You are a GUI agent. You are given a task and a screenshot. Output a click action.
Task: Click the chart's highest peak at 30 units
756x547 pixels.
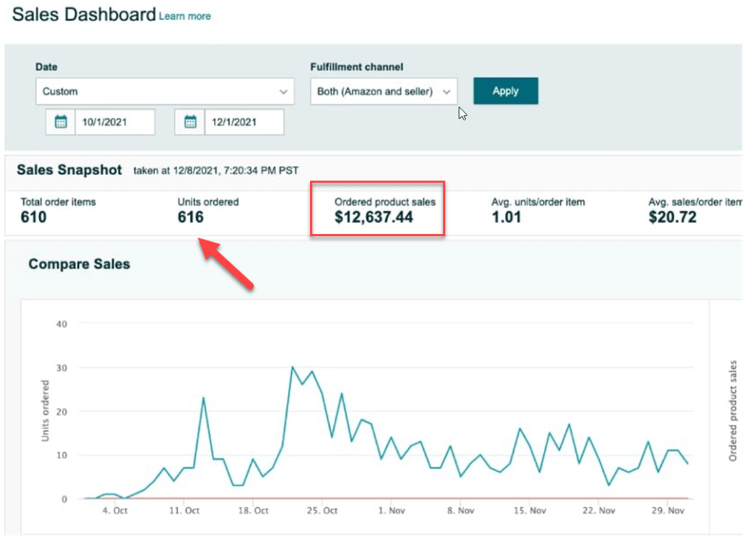tap(292, 367)
